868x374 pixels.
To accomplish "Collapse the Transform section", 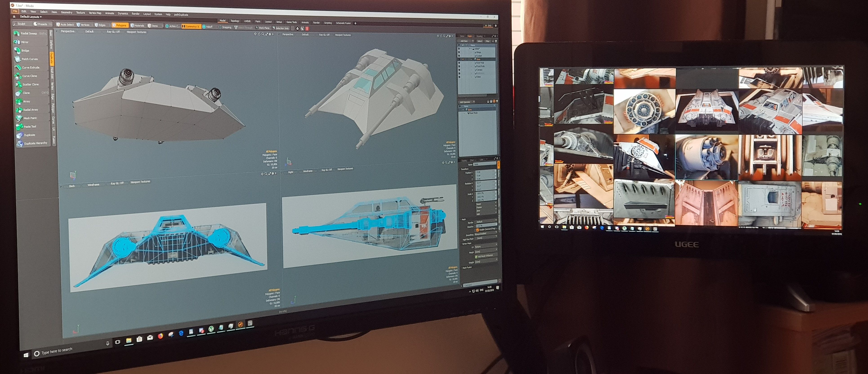I will [x=465, y=169].
